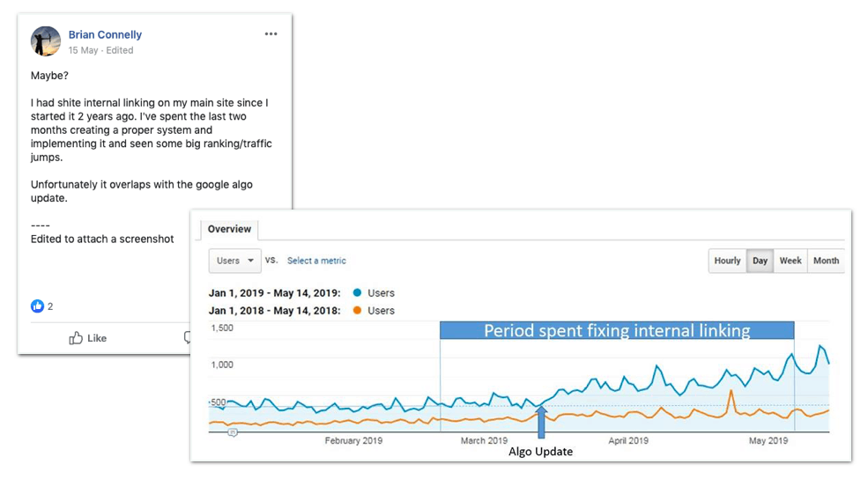
Task: Click the blue thumbs-up reaction icon
Action: click(x=37, y=306)
